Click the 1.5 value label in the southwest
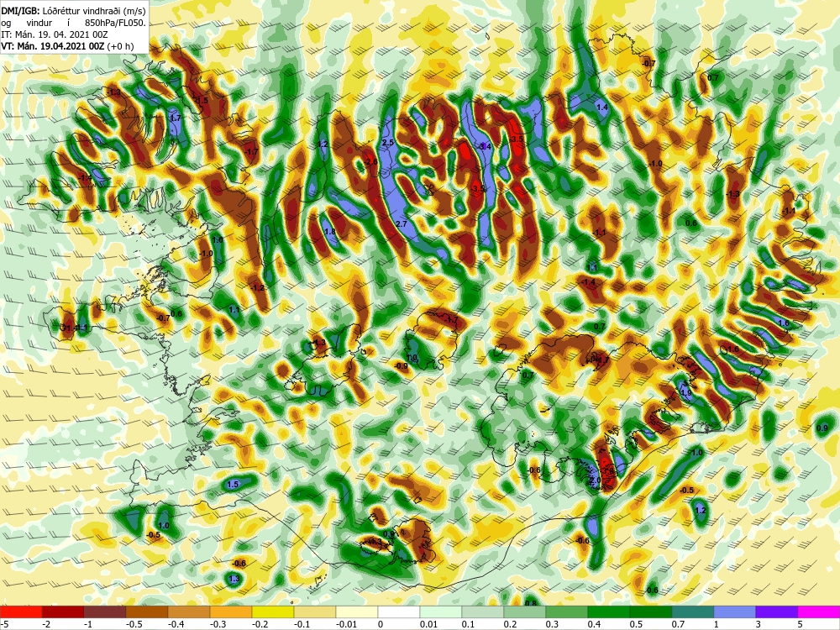Image resolution: width=840 pixels, height=630 pixels. [x=233, y=485]
